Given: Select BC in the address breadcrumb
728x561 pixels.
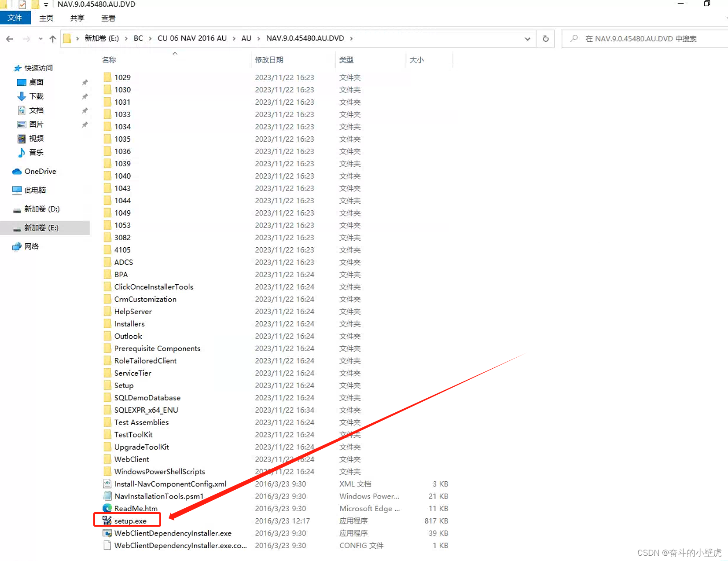Looking at the screenshot, I should (138, 38).
